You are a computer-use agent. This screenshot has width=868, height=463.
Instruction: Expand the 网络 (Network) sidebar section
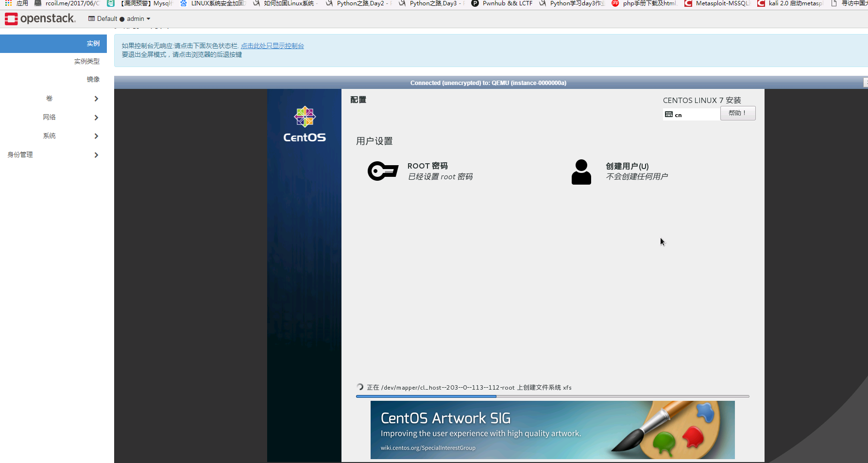coord(53,117)
